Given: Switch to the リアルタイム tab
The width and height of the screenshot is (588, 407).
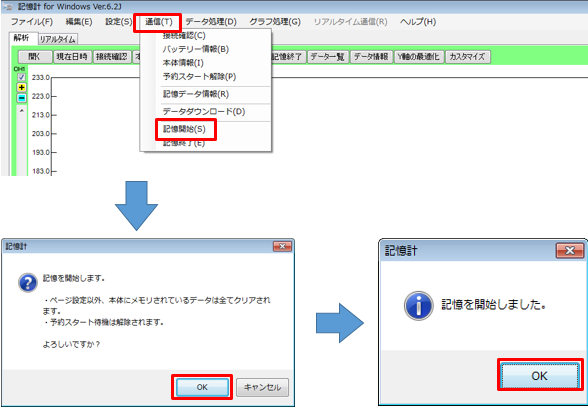Looking at the screenshot, I should pyautogui.click(x=58, y=39).
